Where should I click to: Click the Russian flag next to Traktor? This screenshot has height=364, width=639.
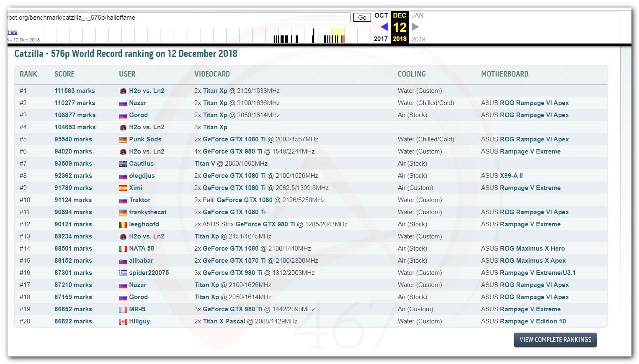tap(123, 200)
